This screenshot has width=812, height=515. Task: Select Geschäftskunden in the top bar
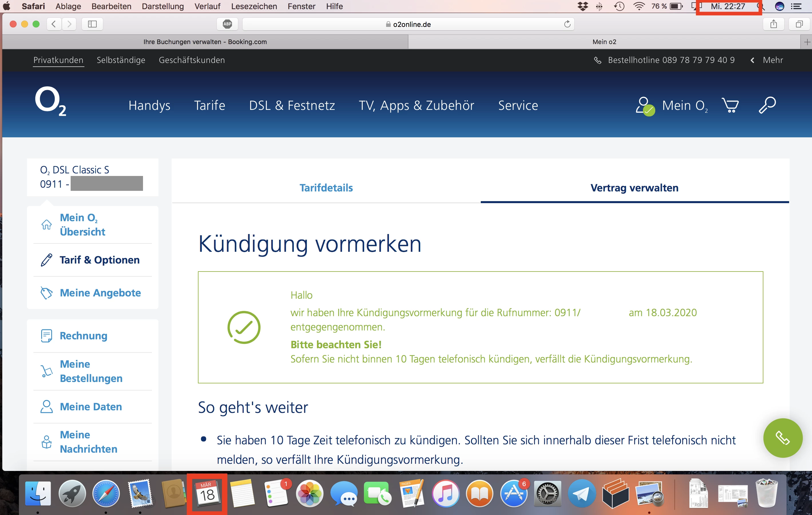pyautogui.click(x=192, y=60)
